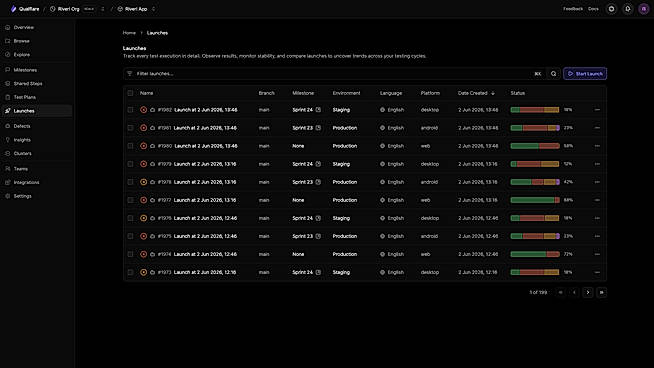Click the Clusters sidebar icon

point(8,154)
